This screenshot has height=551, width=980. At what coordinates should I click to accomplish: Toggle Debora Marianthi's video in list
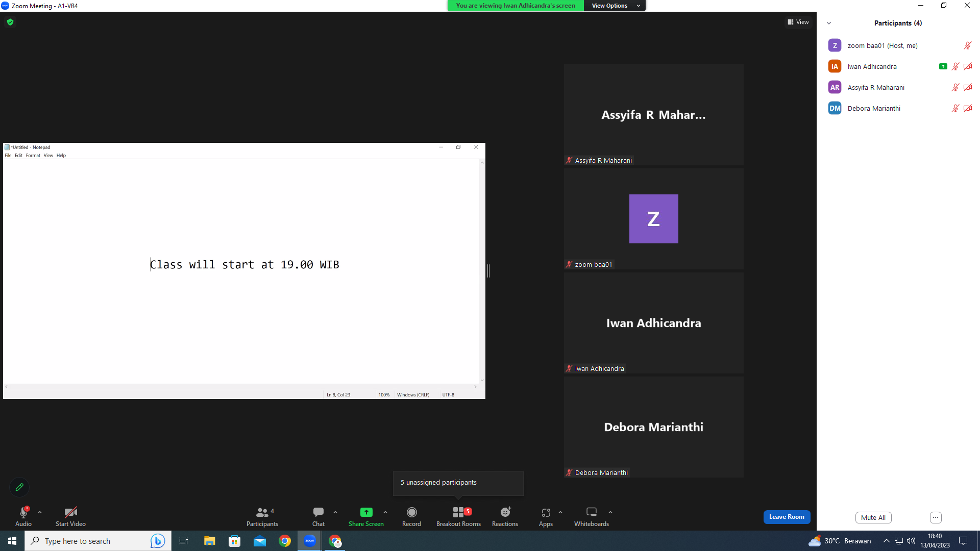[967, 108]
